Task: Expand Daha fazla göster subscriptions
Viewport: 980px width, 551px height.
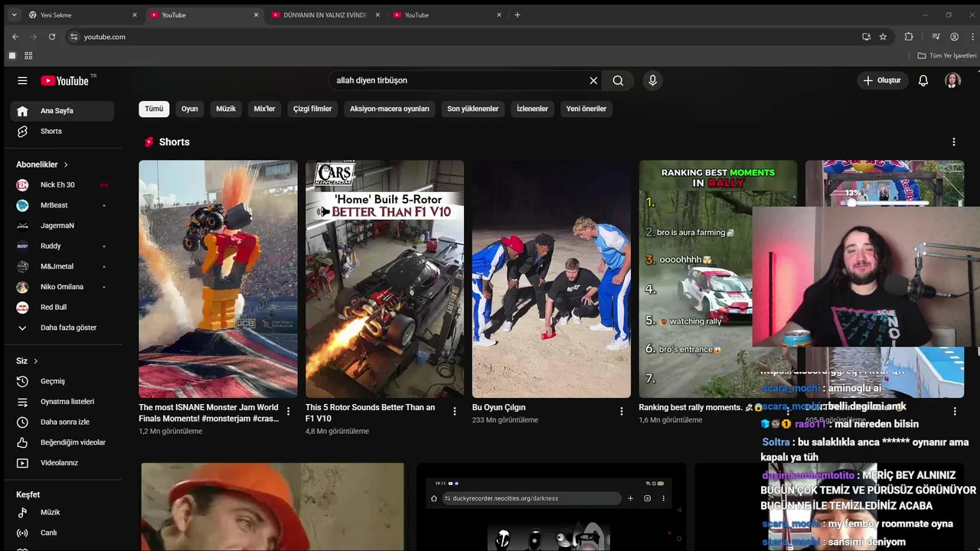Action: pos(62,328)
